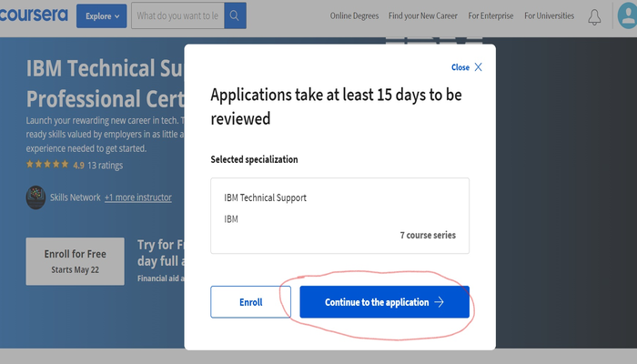Click Continue to the application button
The width and height of the screenshot is (637, 364).
(384, 302)
